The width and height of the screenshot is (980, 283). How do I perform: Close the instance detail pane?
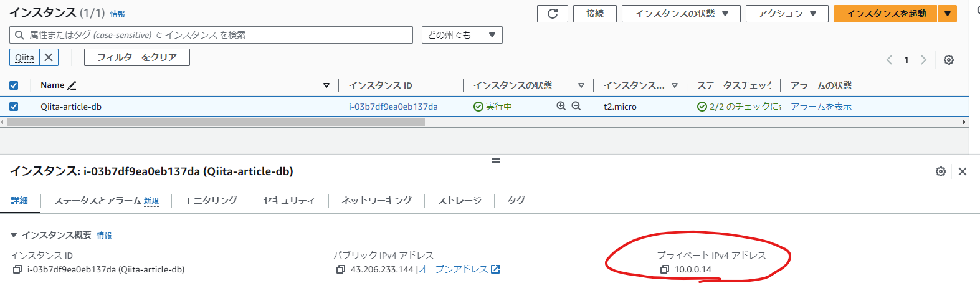pos(963,171)
